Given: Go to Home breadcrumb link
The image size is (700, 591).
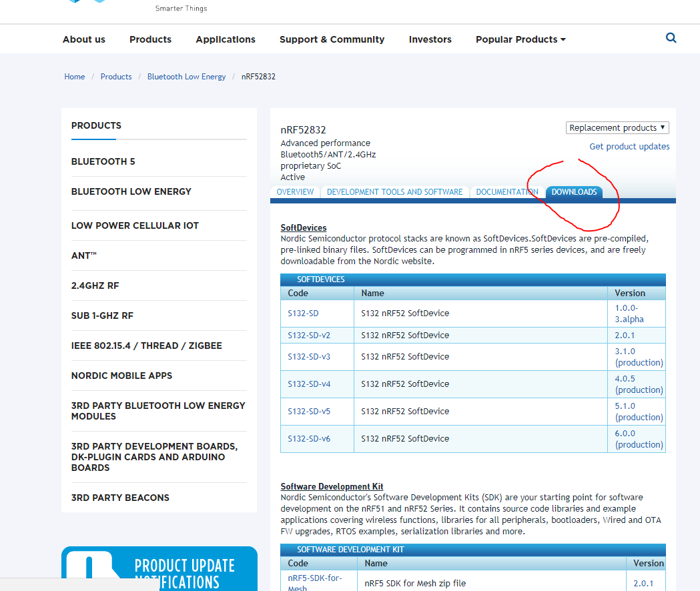Looking at the screenshot, I should 75,76.
